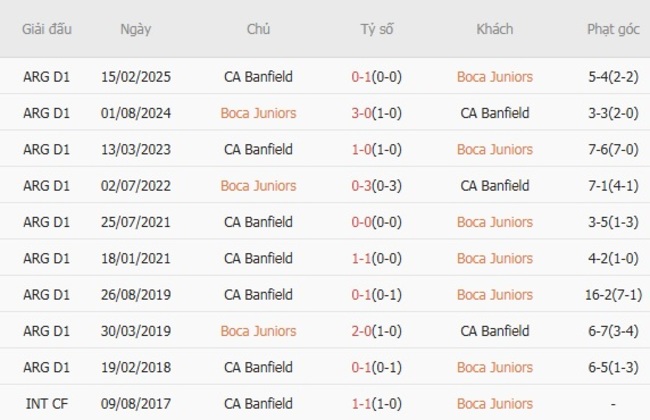Open Boca Juniors link in 15/02/2025 match
The width and height of the screenshot is (650, 420).
point(494,76)
